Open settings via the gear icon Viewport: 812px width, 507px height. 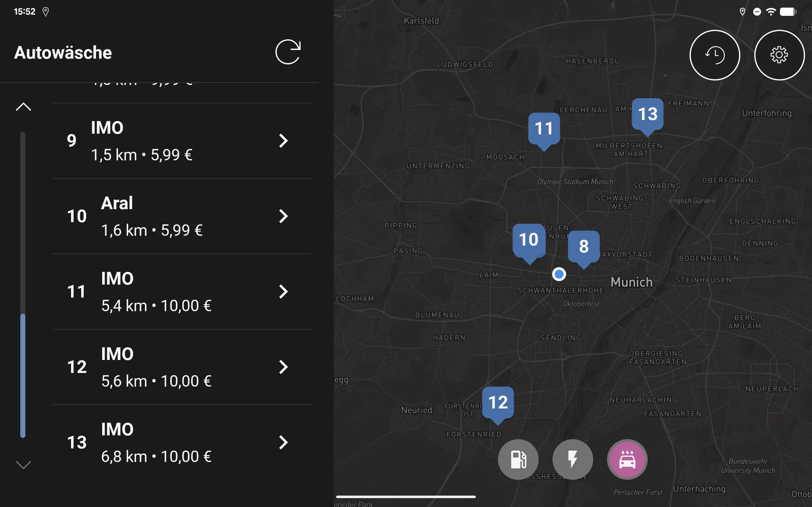click(x=779, y=55)
